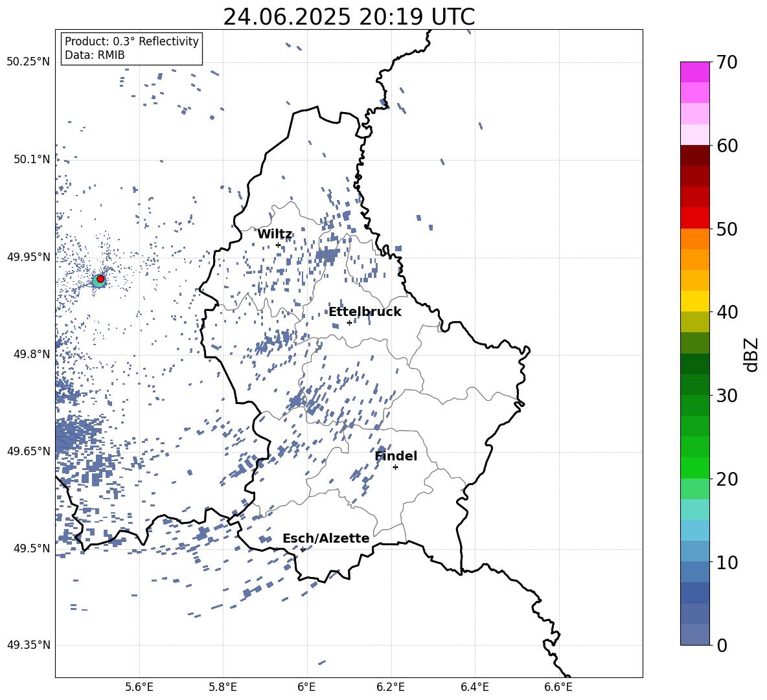Click the Wiltz city label
Screen dimensions: 767x700
[x=275, y=234]
